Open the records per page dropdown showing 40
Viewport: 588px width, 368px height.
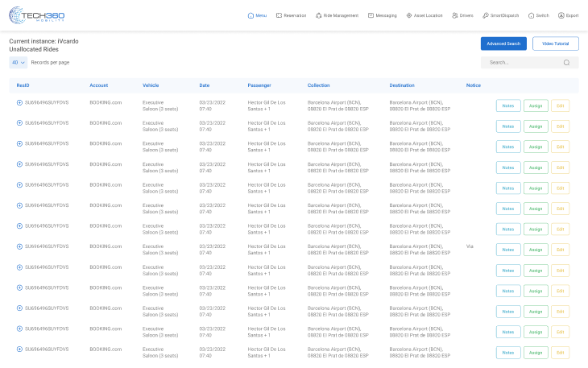point(18,63)
